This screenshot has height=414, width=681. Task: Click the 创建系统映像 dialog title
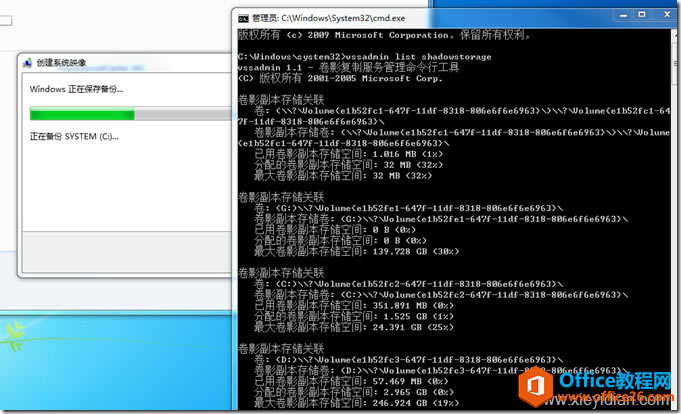61,63
